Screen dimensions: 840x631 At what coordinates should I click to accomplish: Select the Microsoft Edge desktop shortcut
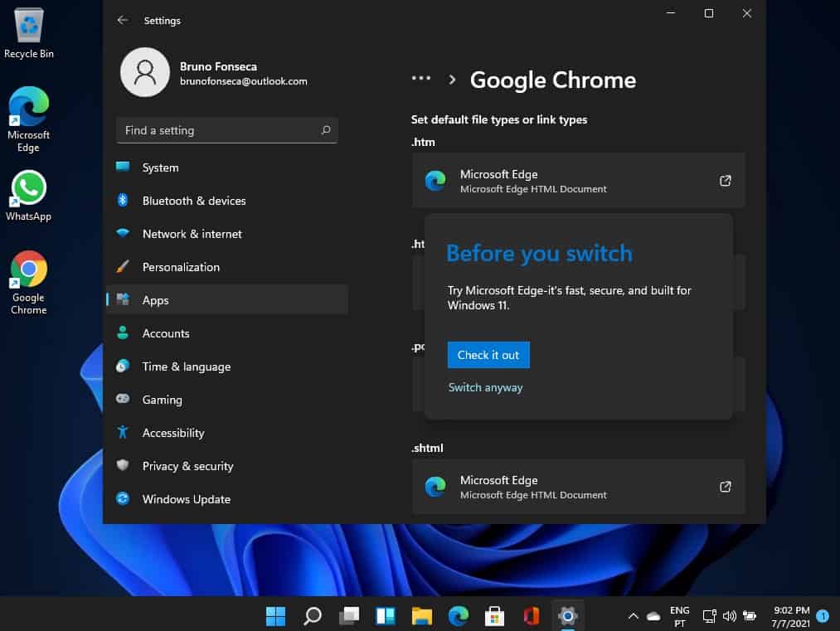click(x=29, y=119)
